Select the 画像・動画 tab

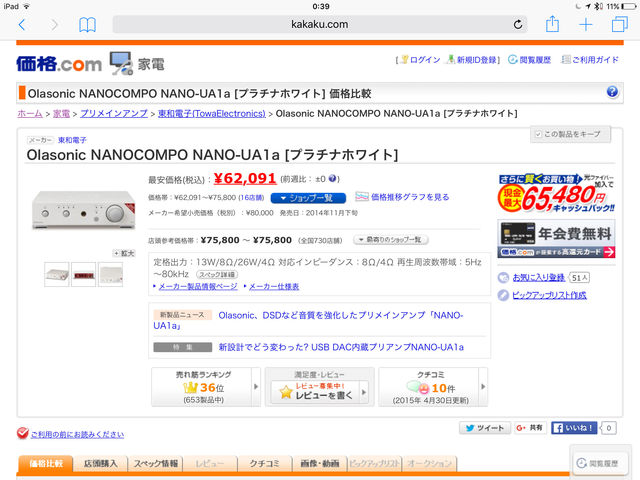[320, 464]
